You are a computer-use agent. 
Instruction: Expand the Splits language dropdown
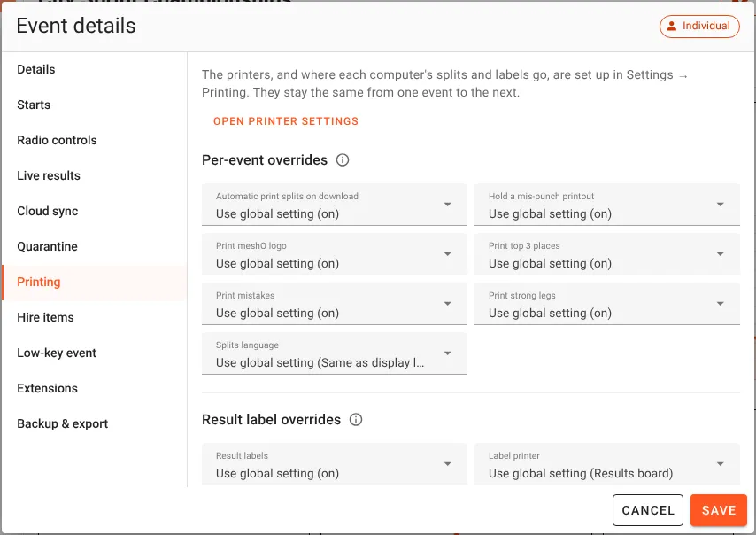coord(335,353)
